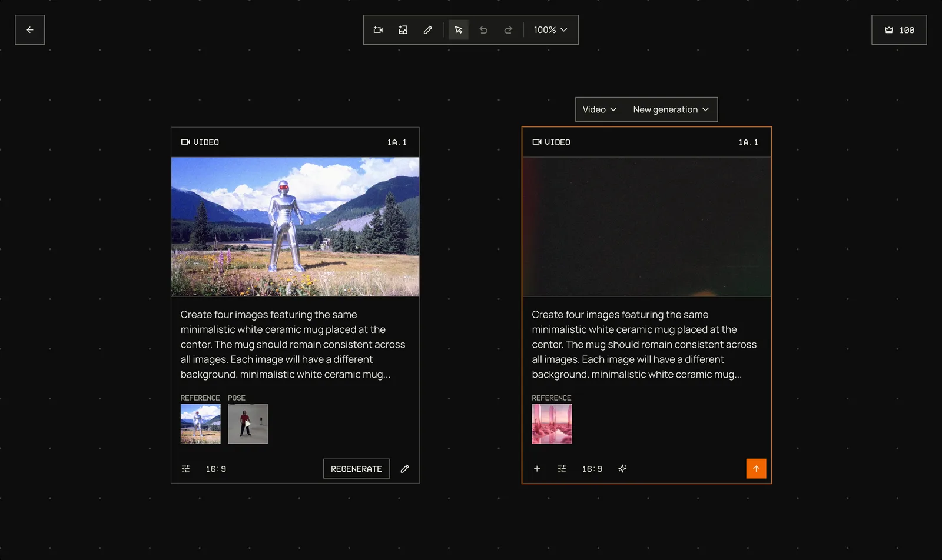Open the Video type dropdown

coord(599,109)
